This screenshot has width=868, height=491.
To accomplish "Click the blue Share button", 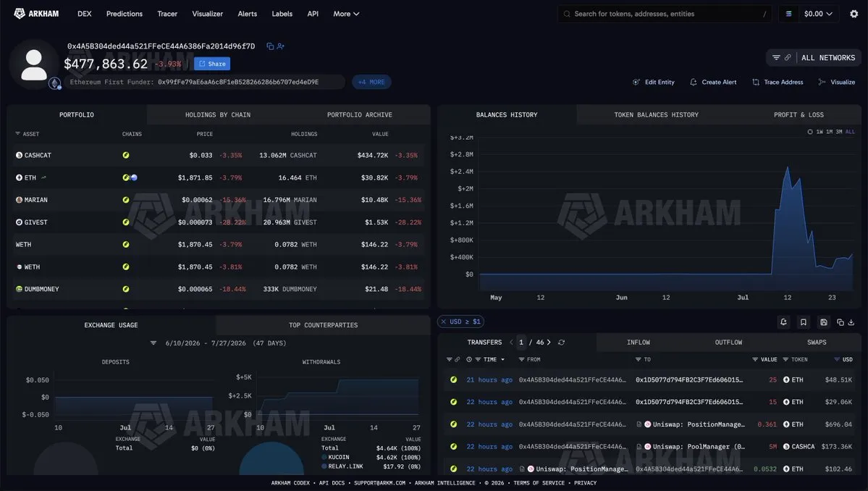I will 212,64.
